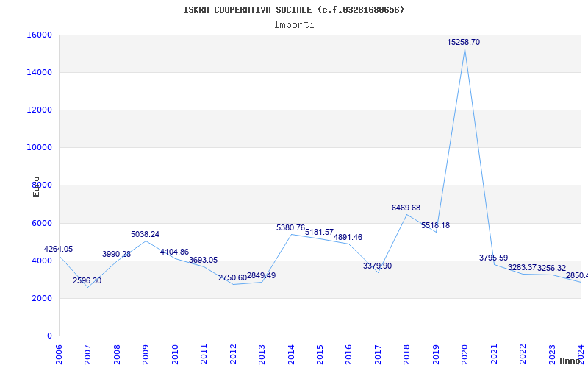
Task: Select the 6469.68 data label
Action: point(406,208)
